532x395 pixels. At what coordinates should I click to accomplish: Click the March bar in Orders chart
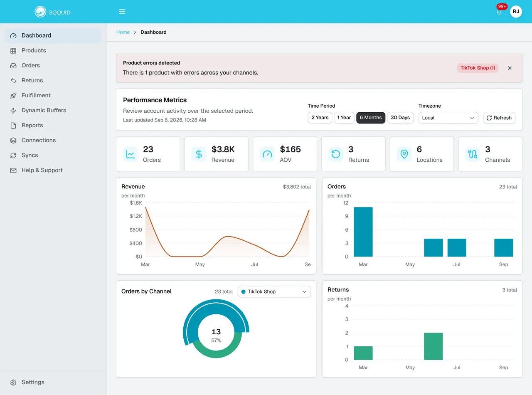363,232
